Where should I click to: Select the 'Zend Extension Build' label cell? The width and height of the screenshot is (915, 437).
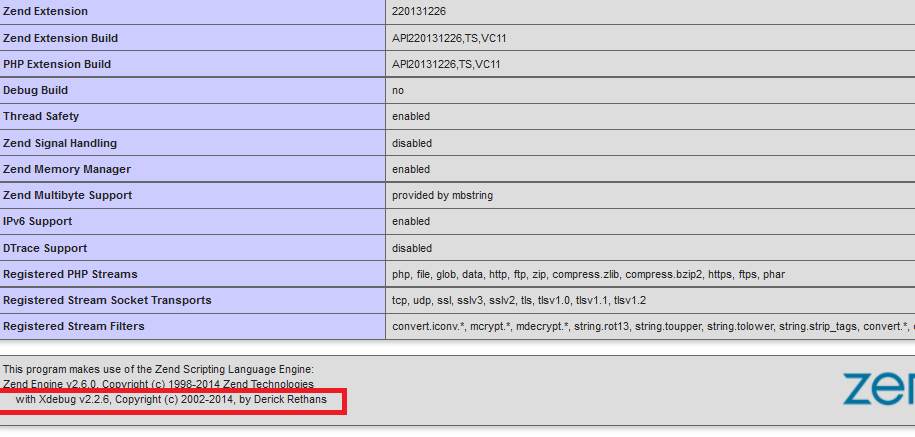60,38
